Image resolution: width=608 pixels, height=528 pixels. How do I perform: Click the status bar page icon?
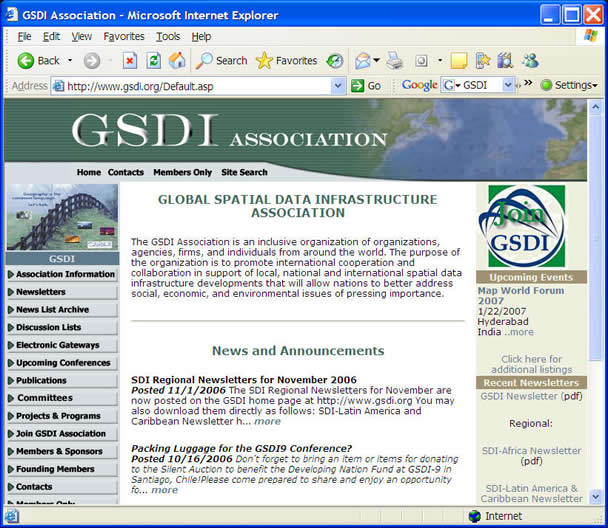tap(11, 516)
